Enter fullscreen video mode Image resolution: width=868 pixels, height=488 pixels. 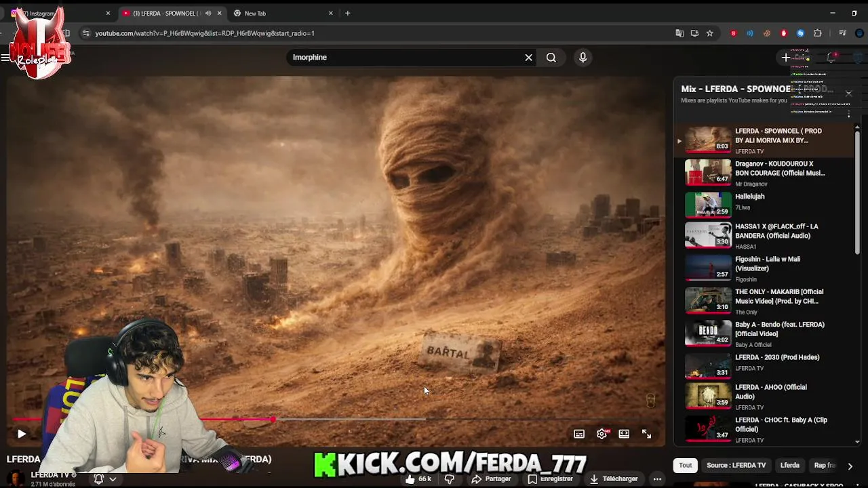(x=646, y=434)
